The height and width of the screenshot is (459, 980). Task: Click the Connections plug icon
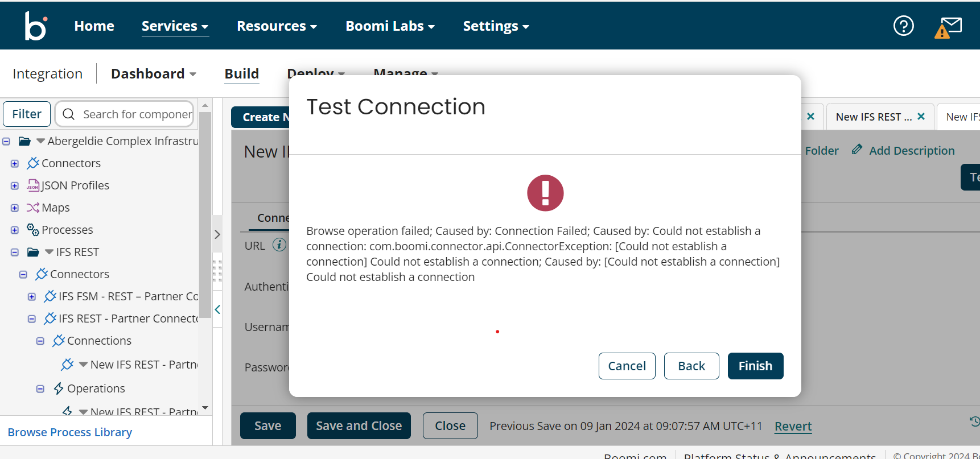59,341
